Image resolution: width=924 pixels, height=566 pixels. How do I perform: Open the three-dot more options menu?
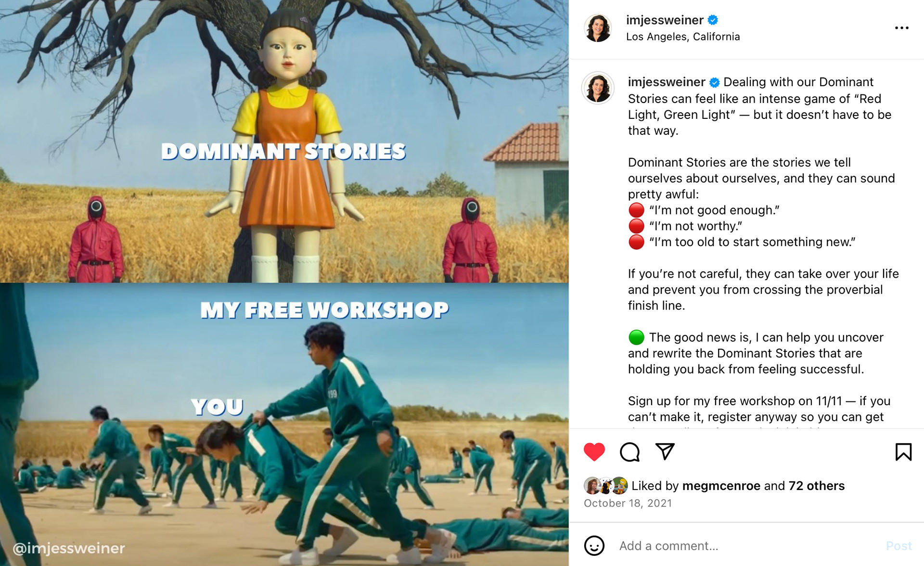(901, 28)
